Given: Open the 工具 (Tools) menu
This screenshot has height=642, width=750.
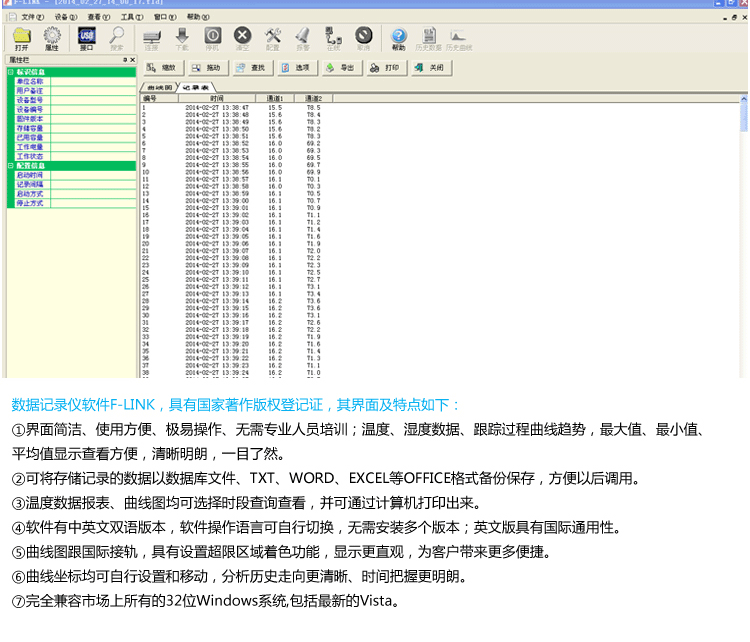Looking at the screenshot, I should (130, 17).
